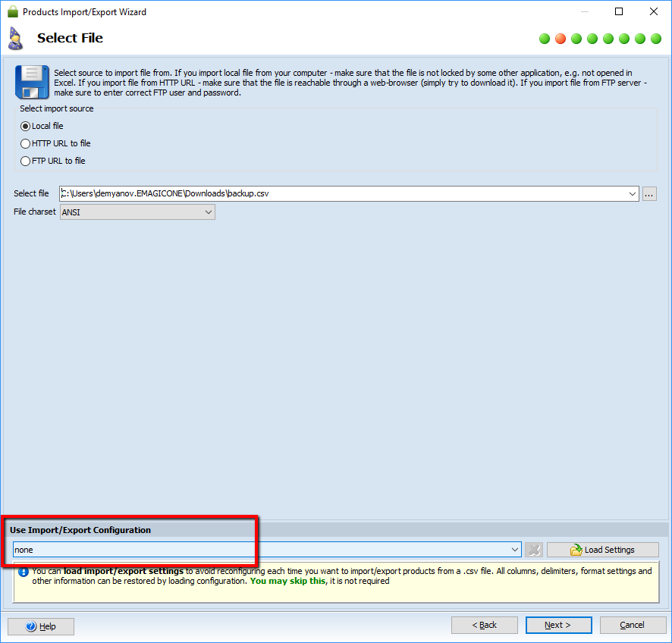Screen dimensions: 672x643
Task: Click the blue info icon in hint box
Action: click(x=24, y=572)
